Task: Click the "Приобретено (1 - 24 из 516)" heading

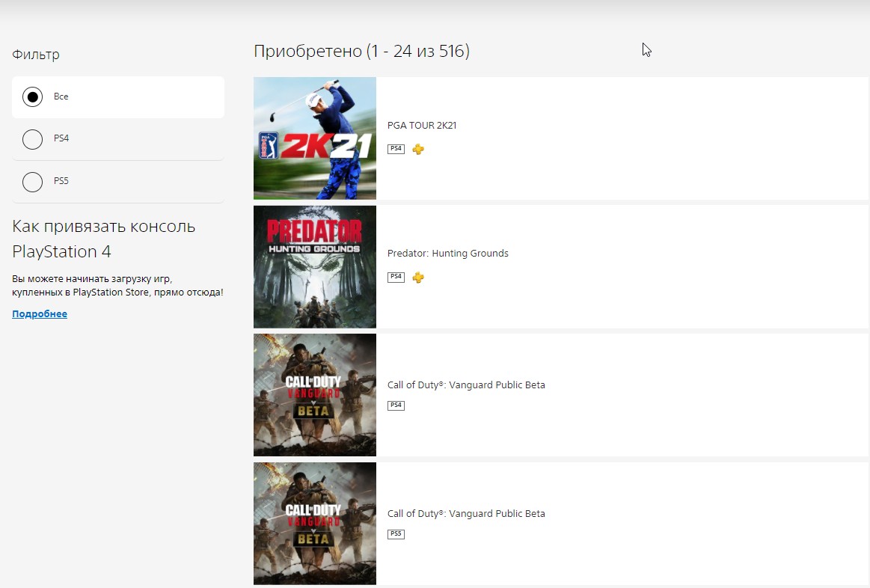Action: 362,51
